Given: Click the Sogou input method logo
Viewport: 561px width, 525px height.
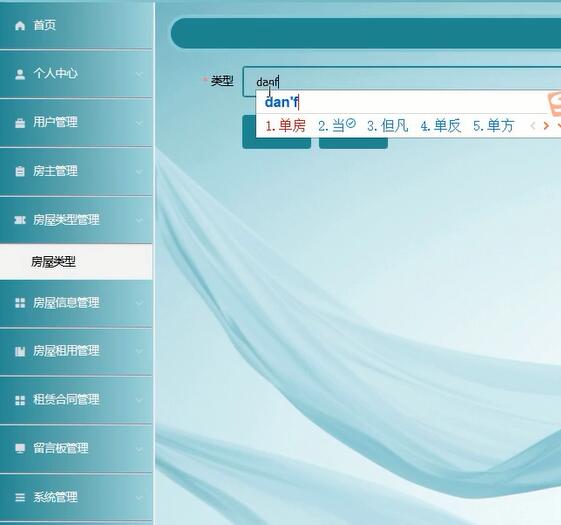Looking at the screenshot, I should [554, 104].
